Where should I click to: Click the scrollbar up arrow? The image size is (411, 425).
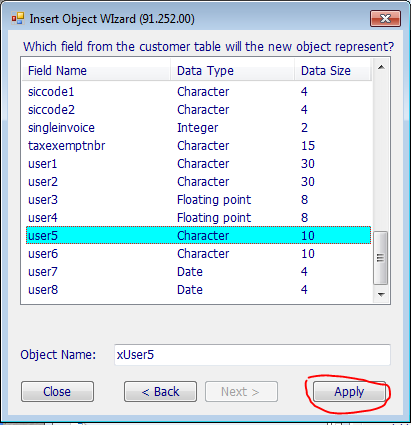coord(381,67)
